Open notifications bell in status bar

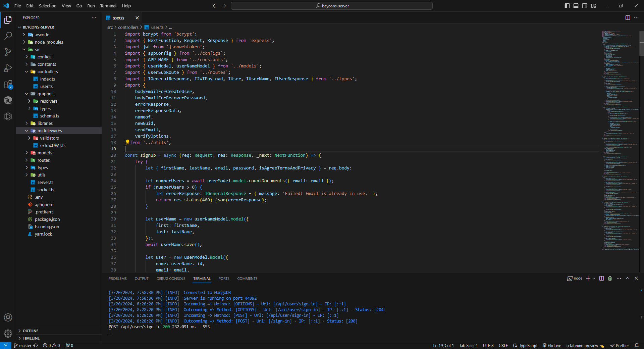[x=637, y=345]
